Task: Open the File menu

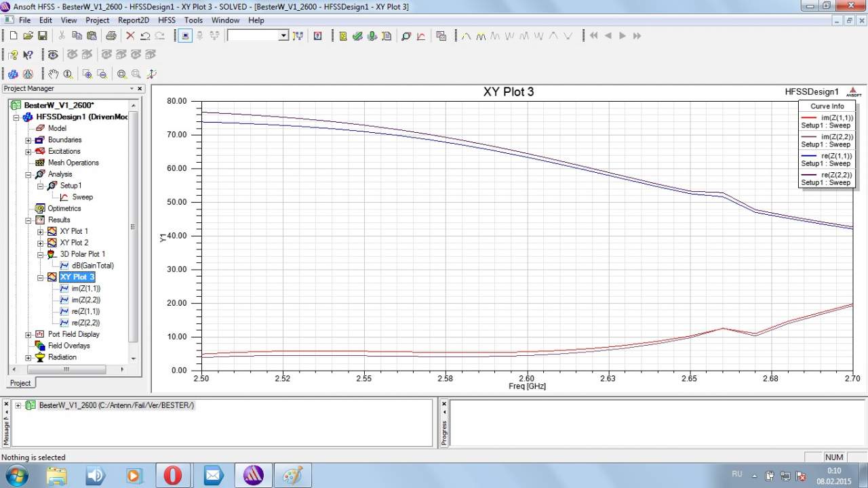Action: (x=25, y=20)
